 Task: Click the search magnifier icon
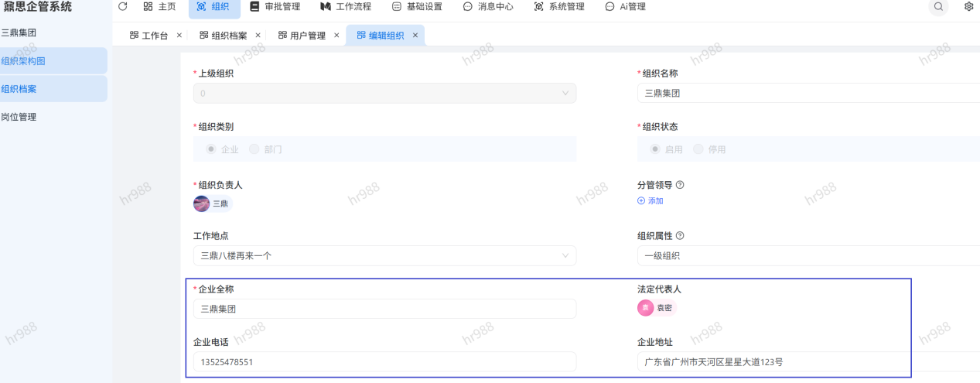click(938, 7)
